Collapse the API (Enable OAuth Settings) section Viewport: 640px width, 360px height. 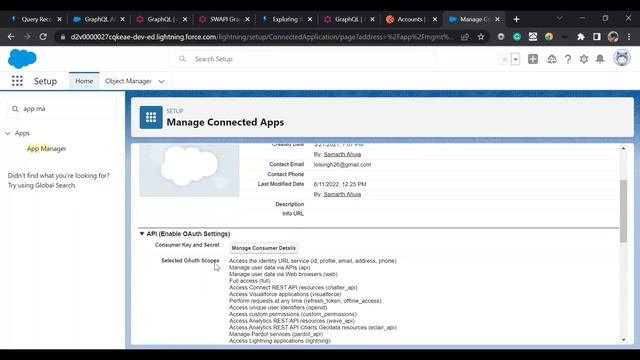click(x=142, y=233)
